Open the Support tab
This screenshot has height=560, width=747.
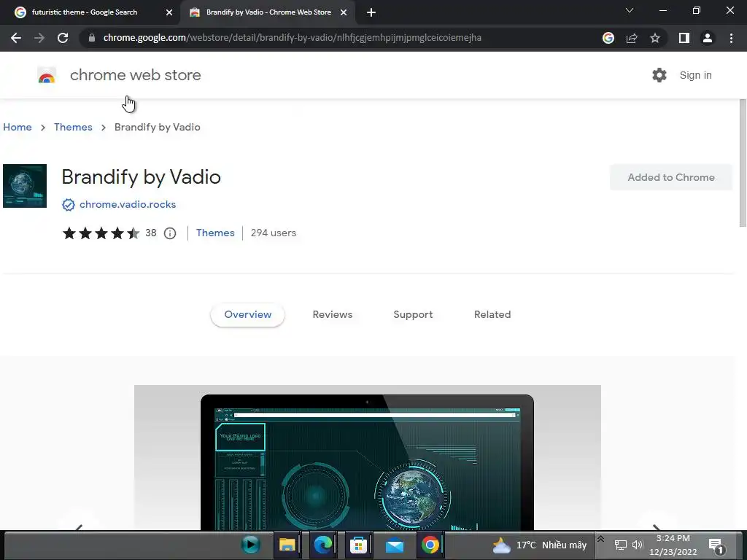click(413, 315)
